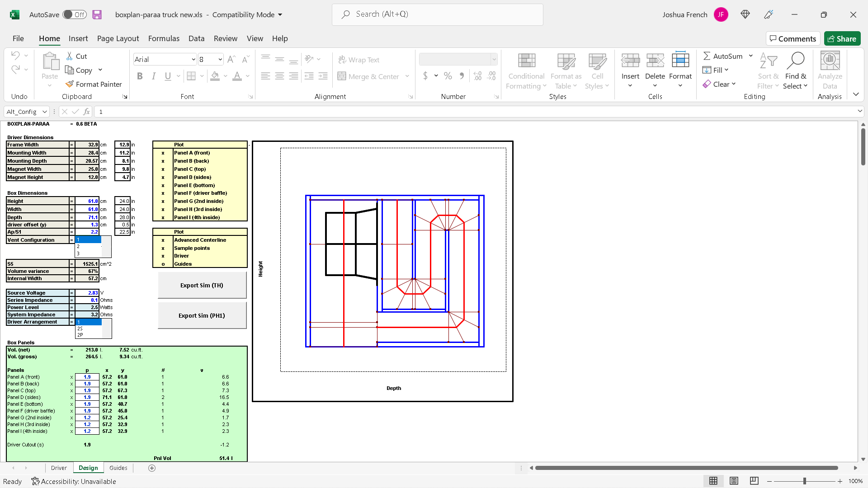The height and width of the screenshot is (488, 868).
Task: Open the Fill dropdown in the Editing group
Action: tap(716, 70)
